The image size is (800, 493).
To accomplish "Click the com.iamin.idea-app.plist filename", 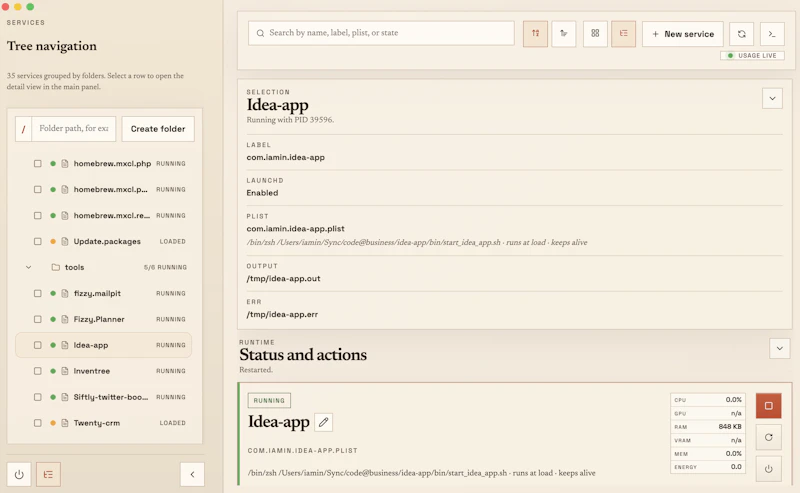I will click(x=295, y=229).
